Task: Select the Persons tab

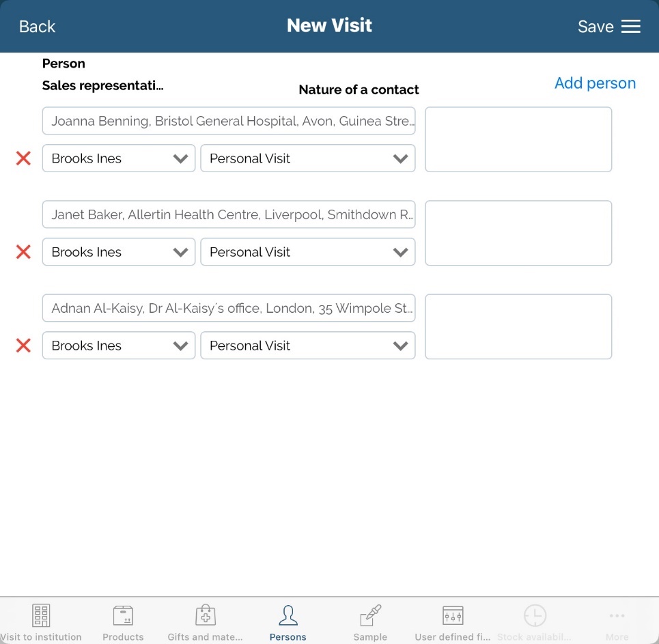Action: (x=288, y=622)
